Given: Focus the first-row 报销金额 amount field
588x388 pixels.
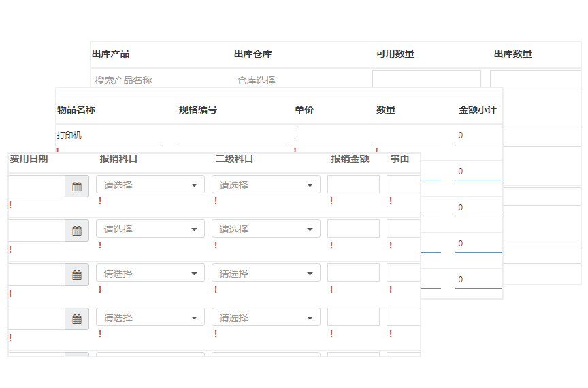Looking at the screenshot, I should click(353, 184).
